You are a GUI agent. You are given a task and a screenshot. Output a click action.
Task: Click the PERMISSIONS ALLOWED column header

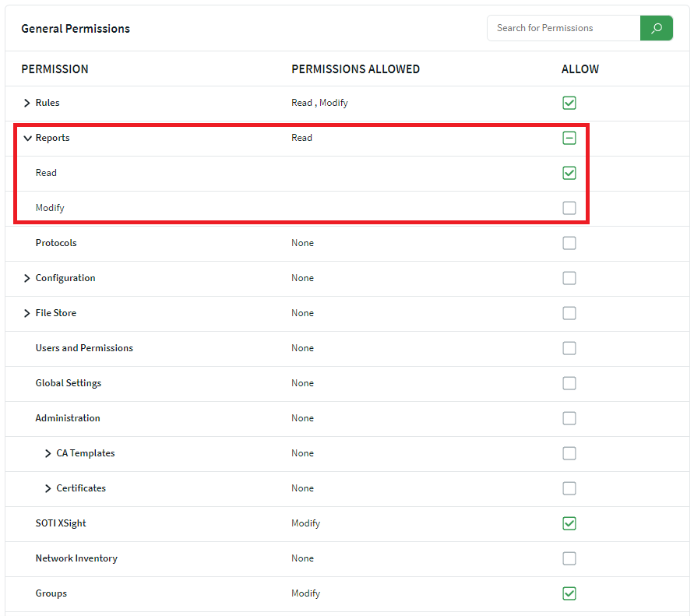[x=355, y=69]
